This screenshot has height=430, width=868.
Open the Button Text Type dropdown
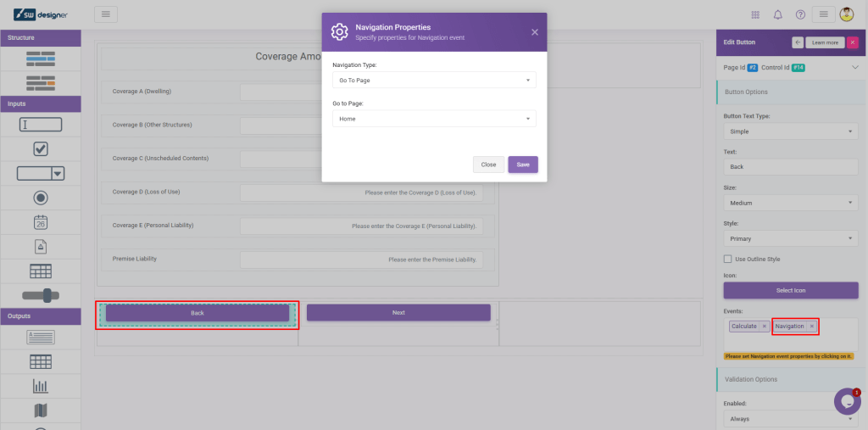(x=791, y=131)
